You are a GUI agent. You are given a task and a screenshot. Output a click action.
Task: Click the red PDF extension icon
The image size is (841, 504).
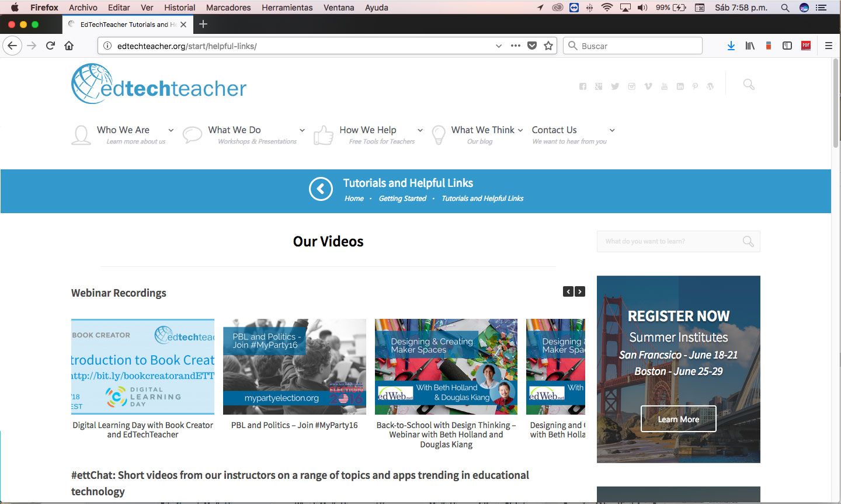pos(806,46)
